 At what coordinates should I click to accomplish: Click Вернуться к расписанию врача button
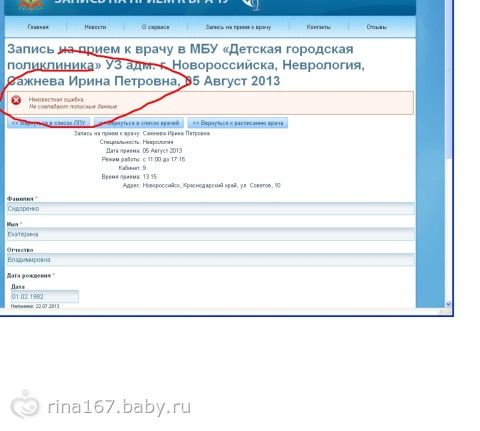[238, 123]
